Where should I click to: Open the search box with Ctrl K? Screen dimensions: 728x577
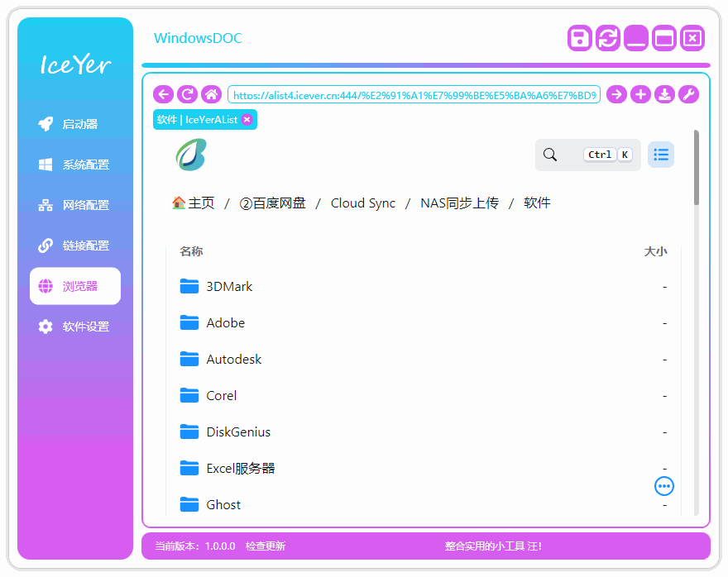[x=588, y=155]
